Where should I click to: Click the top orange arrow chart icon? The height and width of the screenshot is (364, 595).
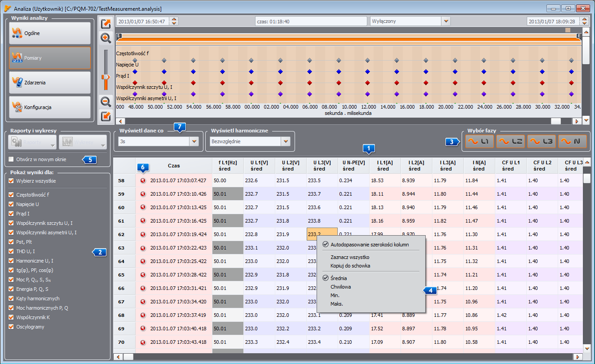106,24
